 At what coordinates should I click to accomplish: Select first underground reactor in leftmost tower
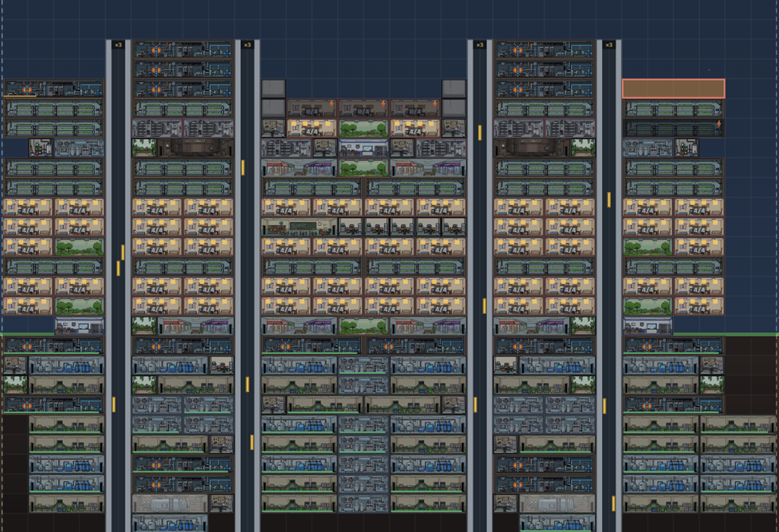(53, 346)
